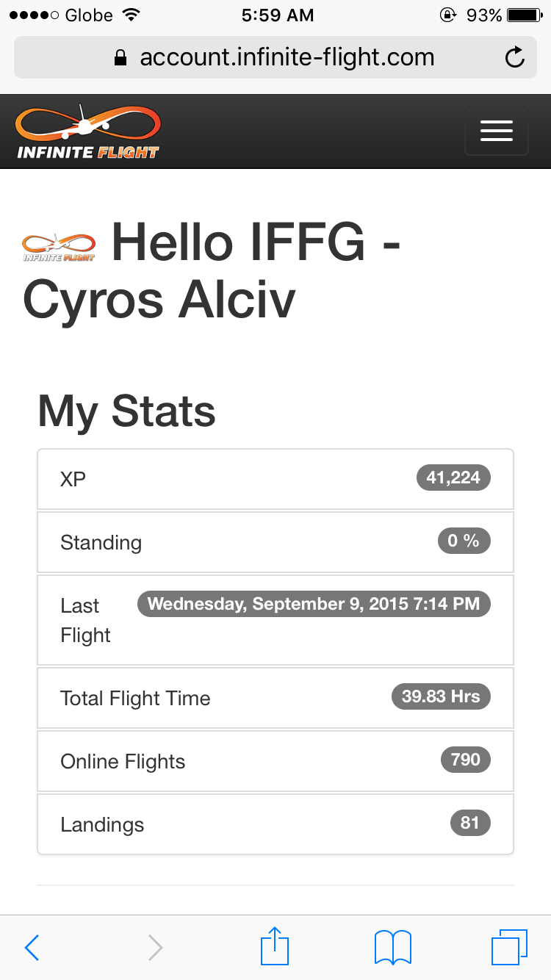Image resolution: width=551 pixels, height=980 pixels.
Task: Tap the small Infinite Flight greeting logo
Action: point(59,248)
